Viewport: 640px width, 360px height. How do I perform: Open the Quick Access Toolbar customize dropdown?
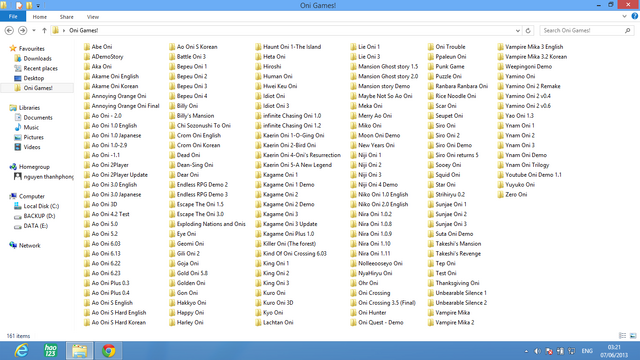[x=38, y=6]
